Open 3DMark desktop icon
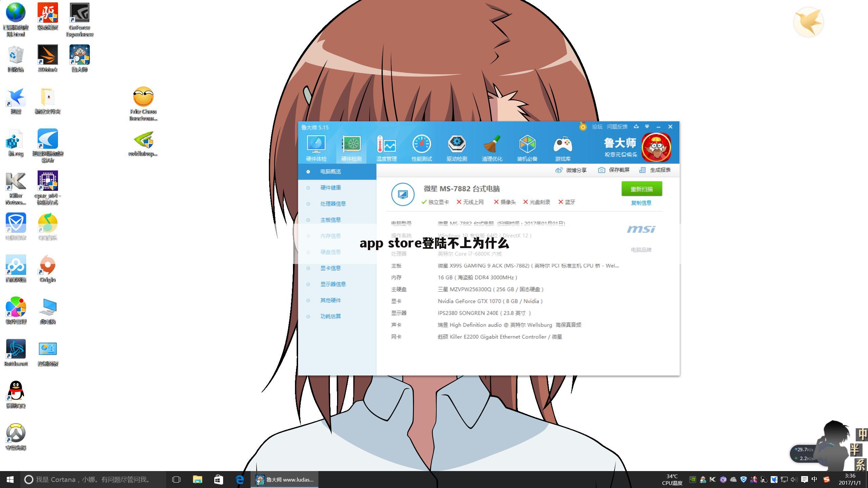This screenshot has width=868, height=488. [x=47, y=58]
